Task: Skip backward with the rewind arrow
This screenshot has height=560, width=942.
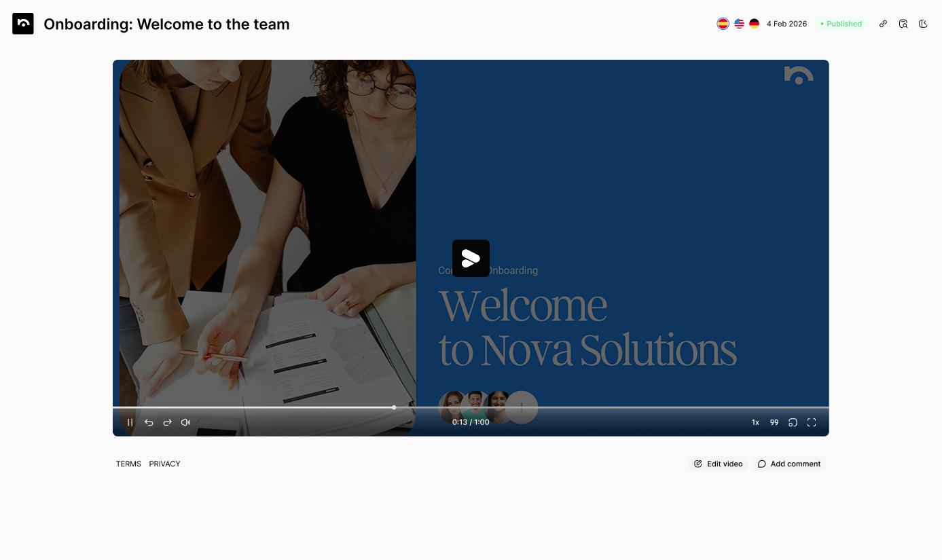Action: coord(149,422)
